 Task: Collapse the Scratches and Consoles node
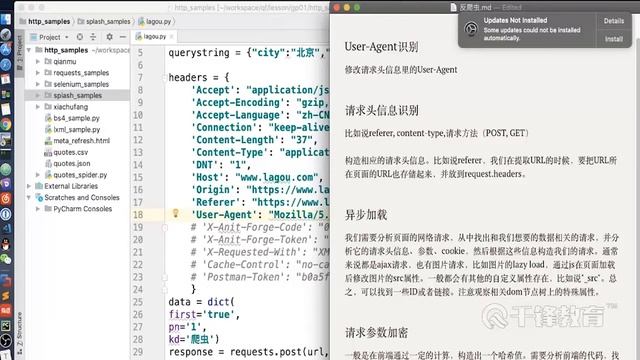tap(29, 198)
